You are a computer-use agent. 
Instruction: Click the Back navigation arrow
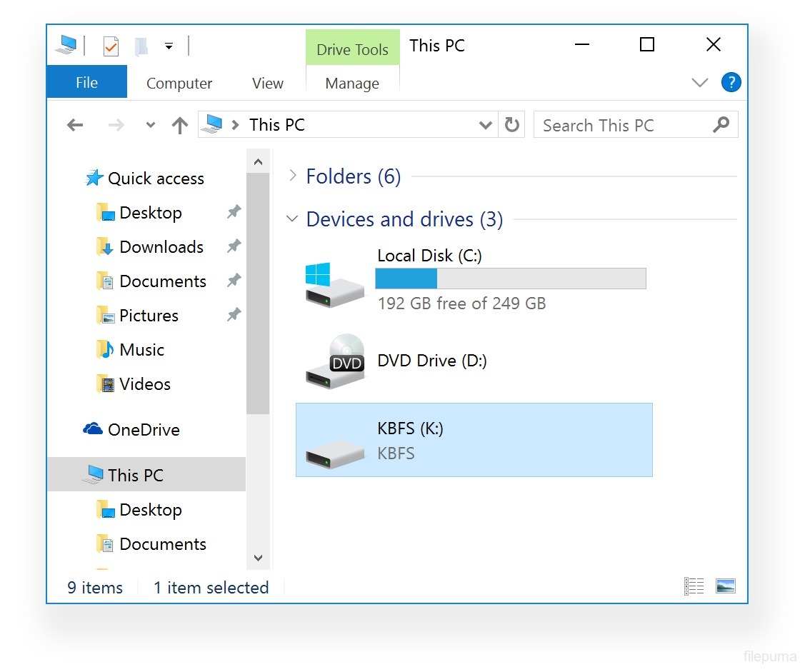[x=75, y=126]
